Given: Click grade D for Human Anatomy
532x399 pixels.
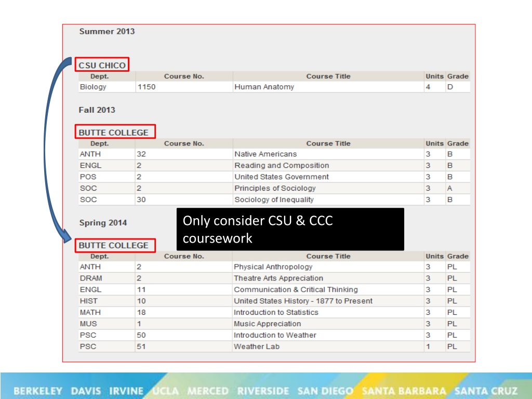Looking at the screenshot, I should click(x=450, y=87).
